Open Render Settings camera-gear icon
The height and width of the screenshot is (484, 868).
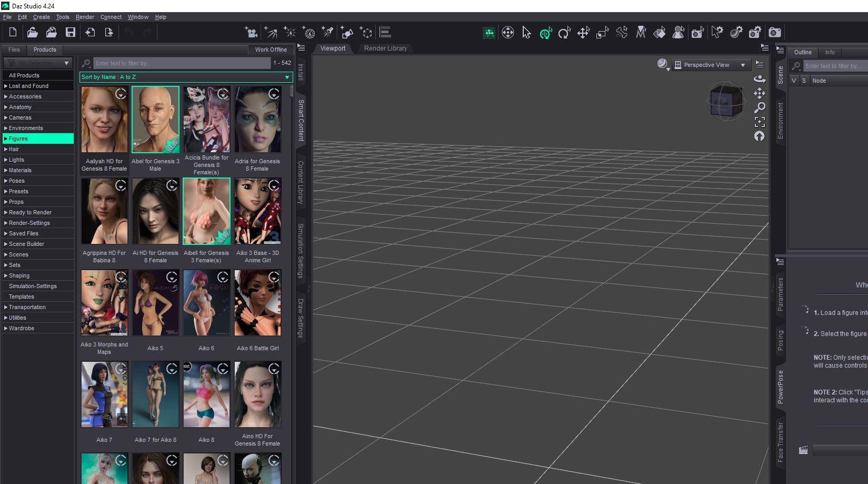[755, 33]
